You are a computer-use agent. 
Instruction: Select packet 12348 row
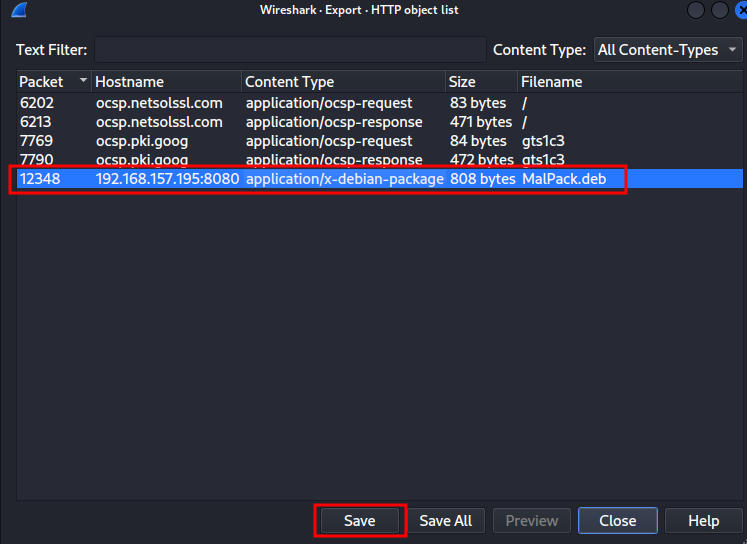tap(380, 179)
